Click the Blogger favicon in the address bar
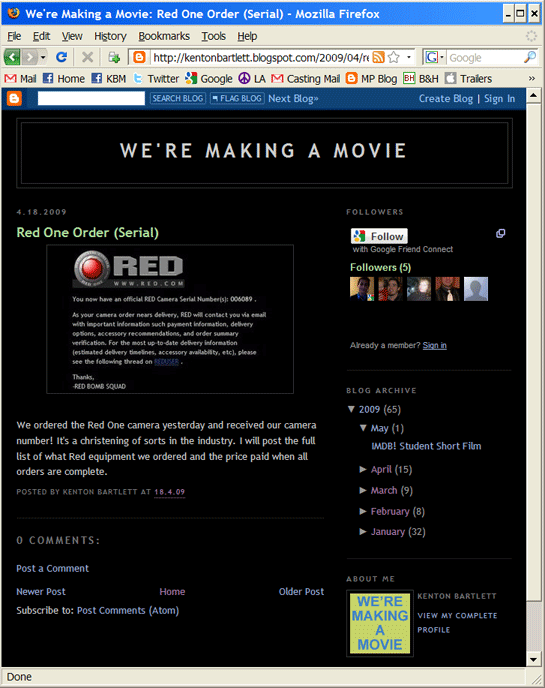545x688 pixels. click(x=140, y=57)
